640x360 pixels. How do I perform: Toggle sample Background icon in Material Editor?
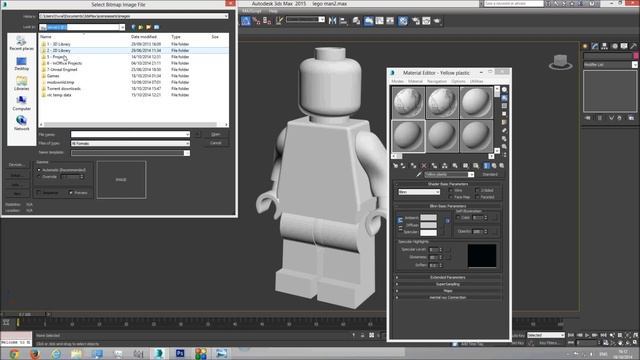click(x=504, y=106)
